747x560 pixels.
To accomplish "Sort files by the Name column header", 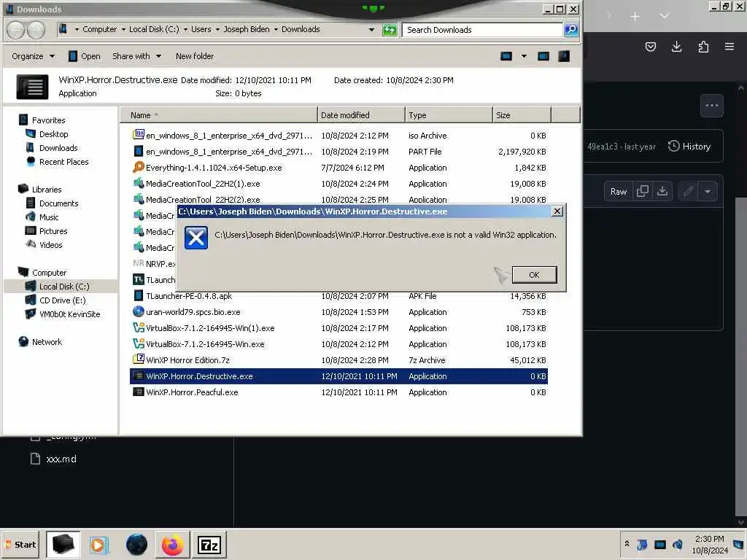I will point(219,115).
